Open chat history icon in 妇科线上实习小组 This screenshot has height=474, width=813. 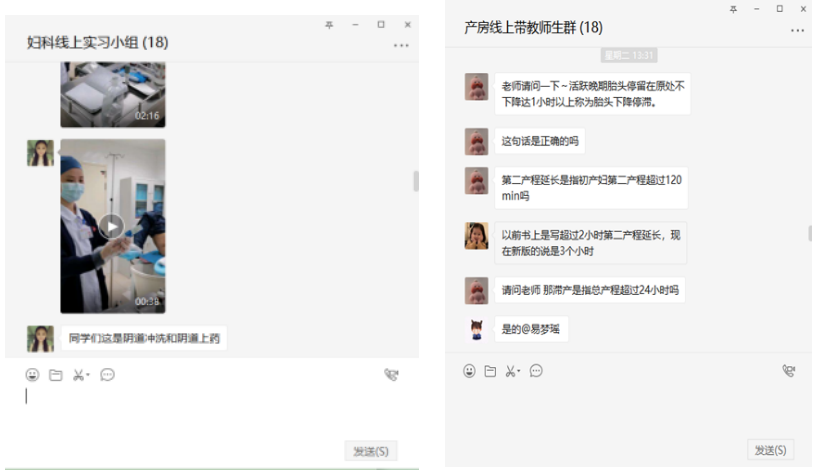tap(107, 375)
